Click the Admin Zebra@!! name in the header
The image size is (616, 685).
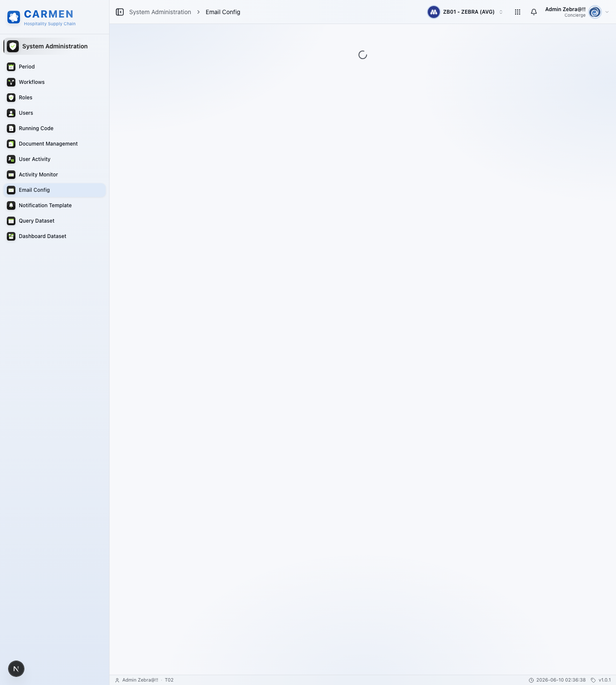(565, 9)
